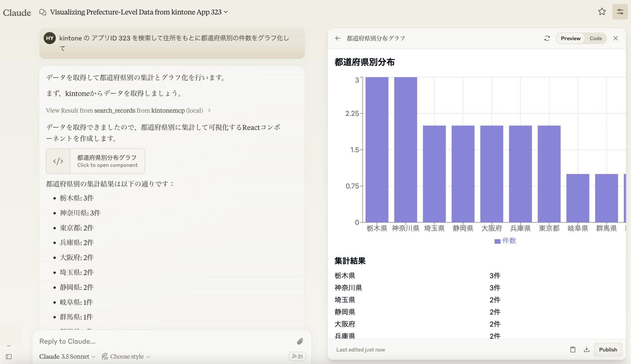Go back using the artifact panel arrow
Viewport: 631px width, 364px height.
[x=338, y=38]
